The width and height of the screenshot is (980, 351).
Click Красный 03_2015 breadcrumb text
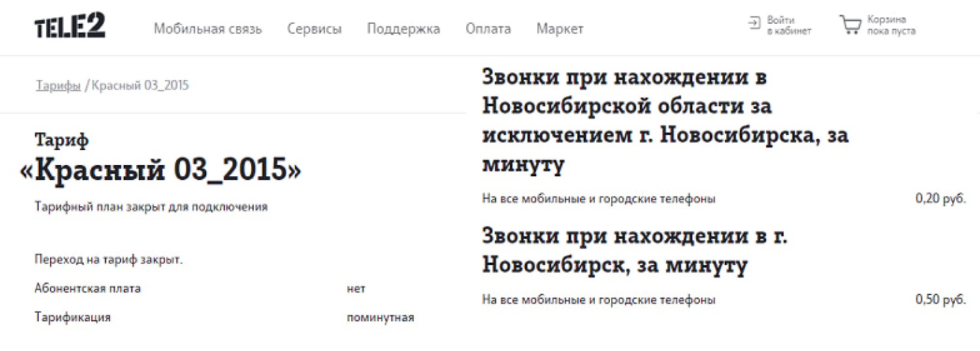pyautogui.click(x=140, y=86)
